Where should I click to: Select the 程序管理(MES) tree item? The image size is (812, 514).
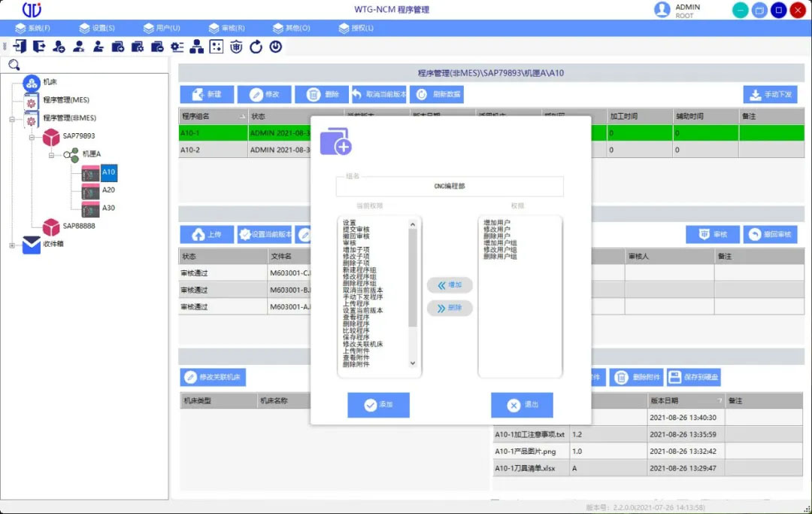65,100
